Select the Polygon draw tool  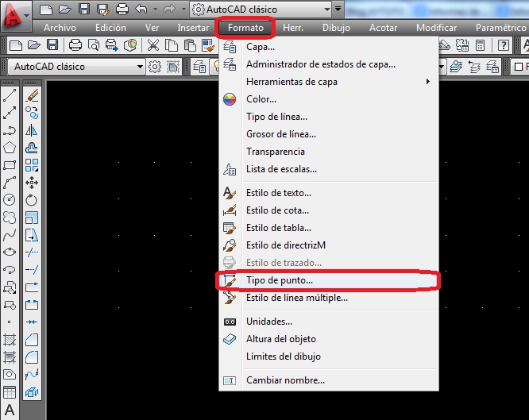pyautogui.click(x=10, y=148)
